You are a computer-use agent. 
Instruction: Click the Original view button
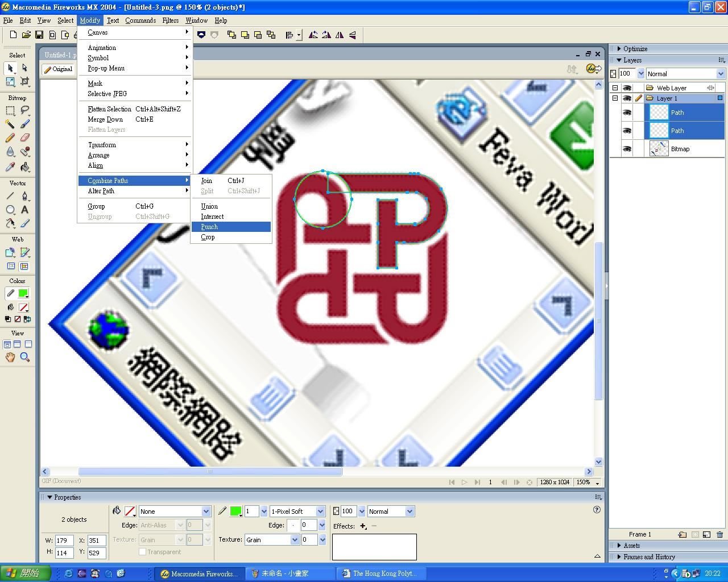pos(58,69)
